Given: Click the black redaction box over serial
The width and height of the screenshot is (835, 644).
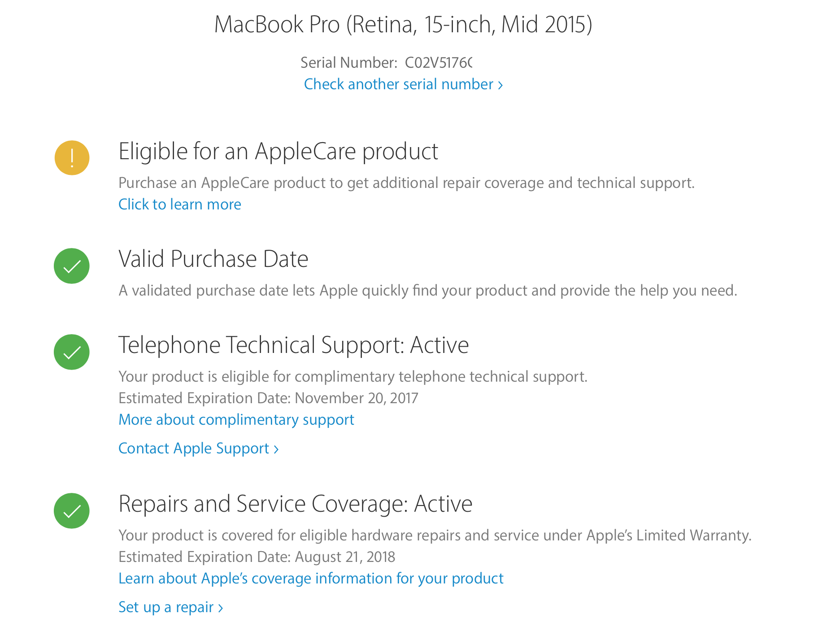Looking at the screenshot, I should pyautogui.click(x=492, y=61).
